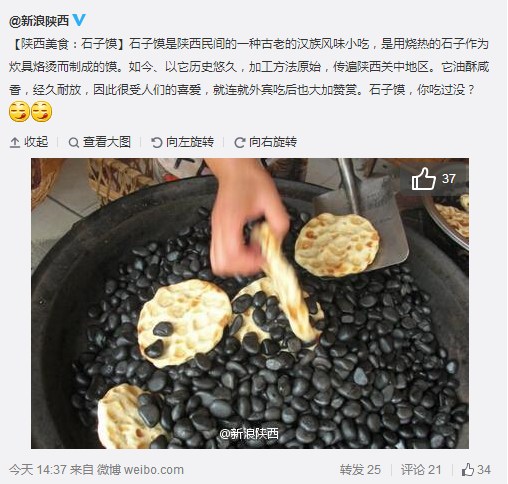
Task: Click the blue verified V badge
Action: click(x=79, y=20)
